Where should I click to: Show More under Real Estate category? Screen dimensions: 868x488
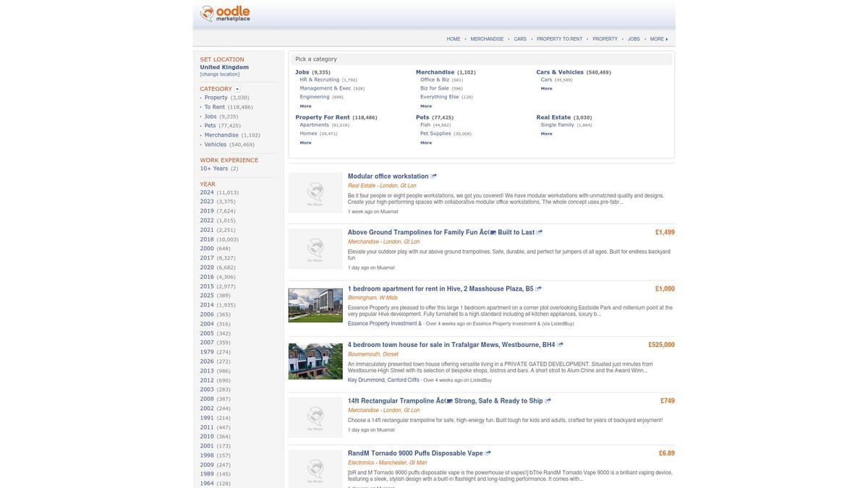tap(546, 134)
